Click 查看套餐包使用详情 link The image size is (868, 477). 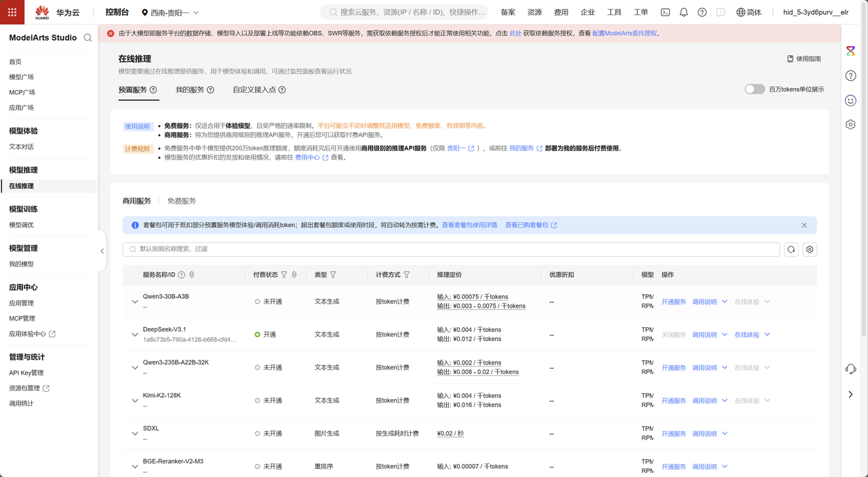(x=469, y=225)
